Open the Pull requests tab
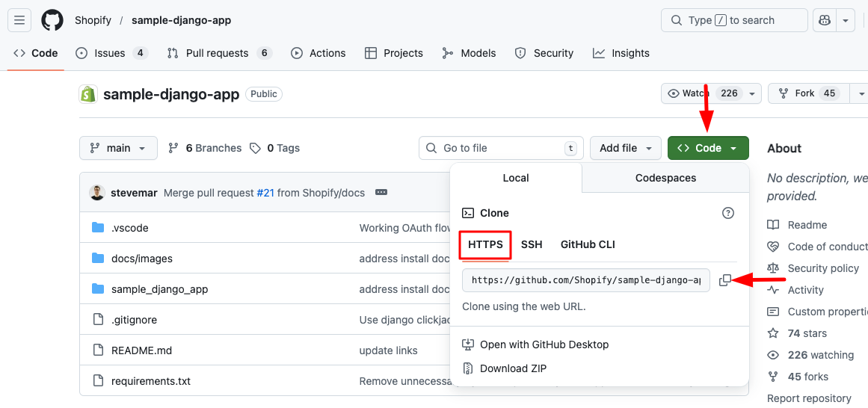The image size is (868, 408). (220, 53)
